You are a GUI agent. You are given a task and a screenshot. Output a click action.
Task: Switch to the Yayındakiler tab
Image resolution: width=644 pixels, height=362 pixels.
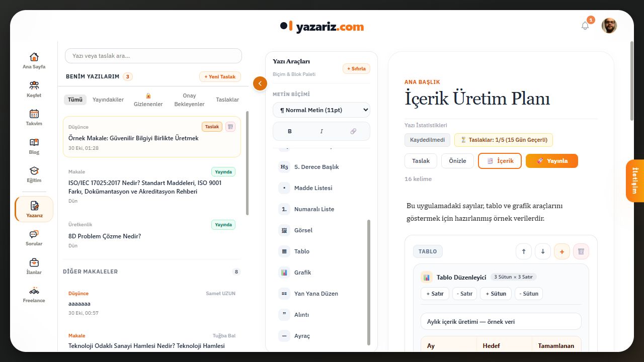tap(108, 100)
